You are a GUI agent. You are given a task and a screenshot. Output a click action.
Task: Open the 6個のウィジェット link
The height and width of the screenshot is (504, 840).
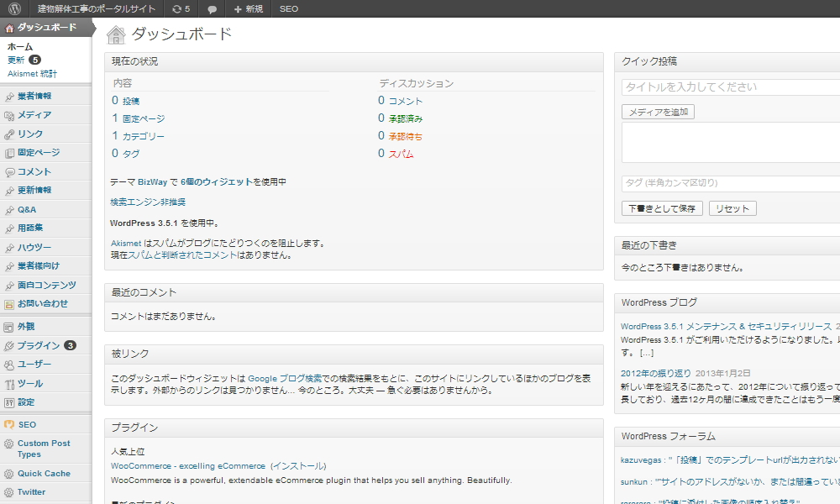[217, 182]
